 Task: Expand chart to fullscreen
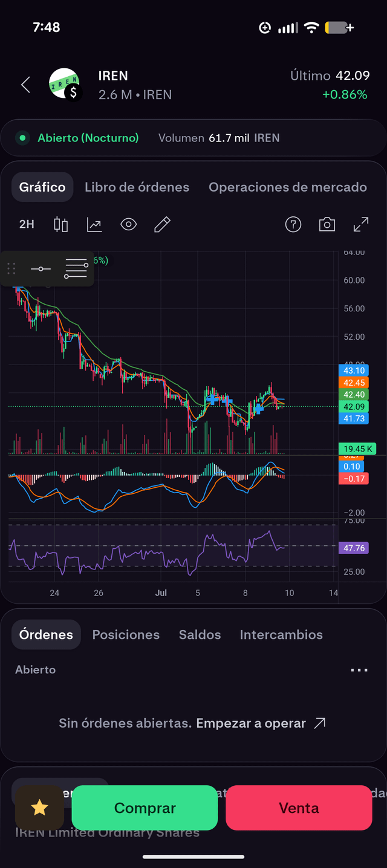(361, 225)
